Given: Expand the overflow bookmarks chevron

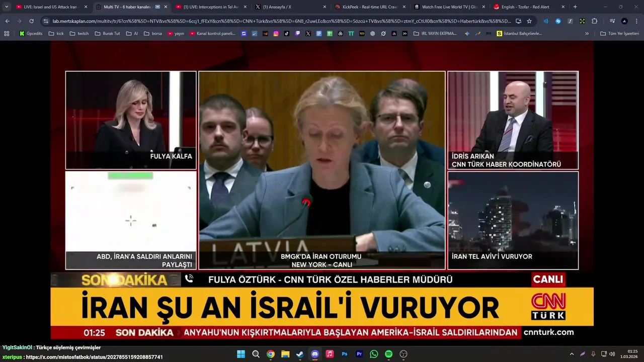Looking at the screenshot, I should (587, 34).
